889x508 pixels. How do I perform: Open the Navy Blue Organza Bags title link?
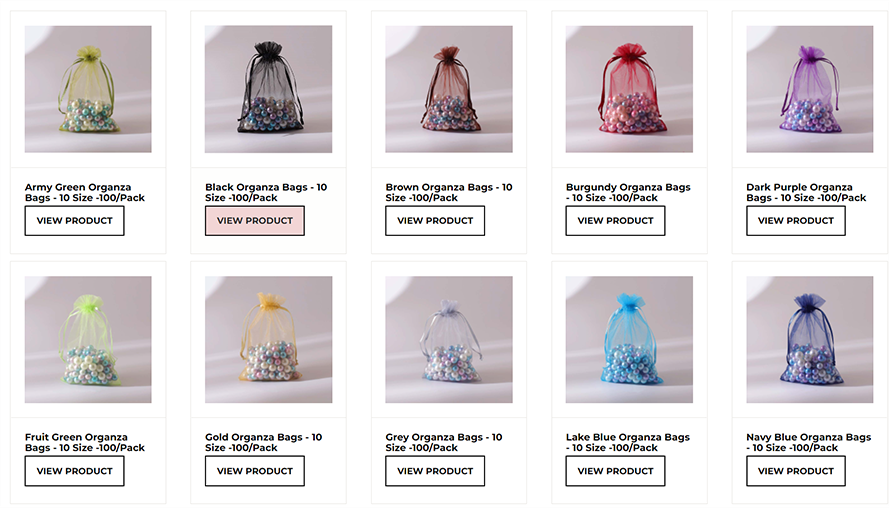coord(808,442)
